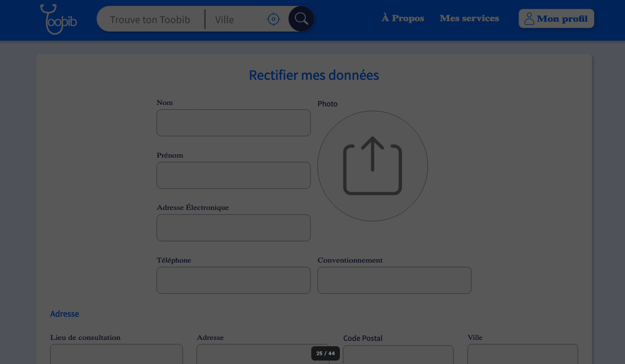Focus the Adresse Électronique field
The image size is (625, 364).
click(x=233, y=228)
